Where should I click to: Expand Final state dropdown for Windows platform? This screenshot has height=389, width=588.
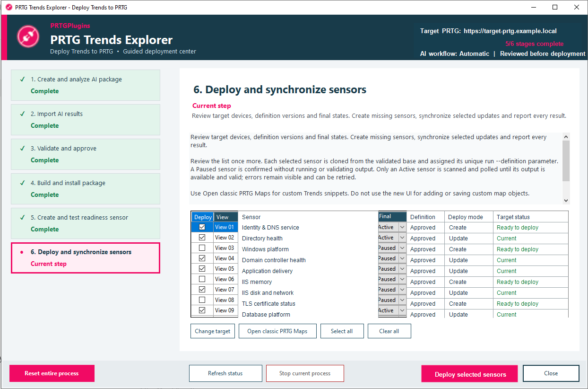(402, 248)
